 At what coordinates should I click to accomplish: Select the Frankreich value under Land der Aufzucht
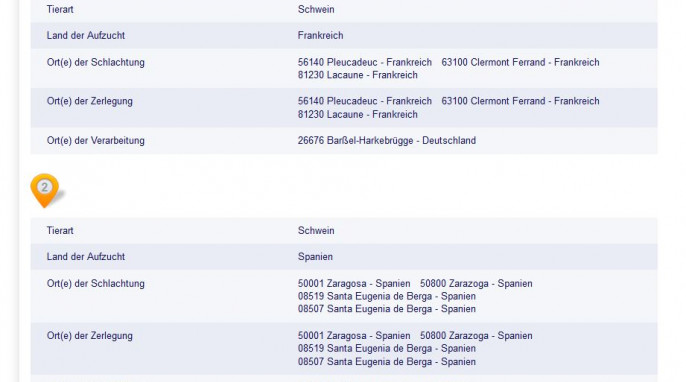click(x=320, y=35)
